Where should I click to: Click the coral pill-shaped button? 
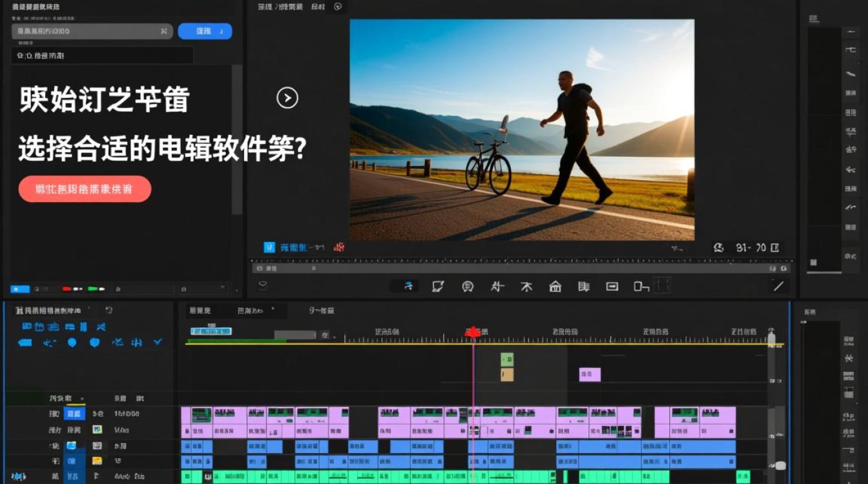point(85,189)
